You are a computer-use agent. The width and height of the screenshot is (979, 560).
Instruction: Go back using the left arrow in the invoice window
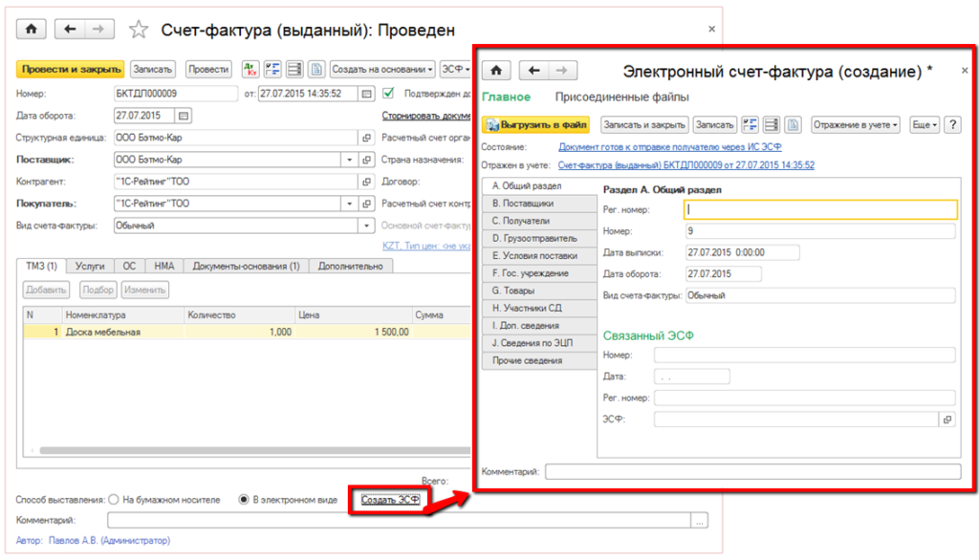click(70, 30)
